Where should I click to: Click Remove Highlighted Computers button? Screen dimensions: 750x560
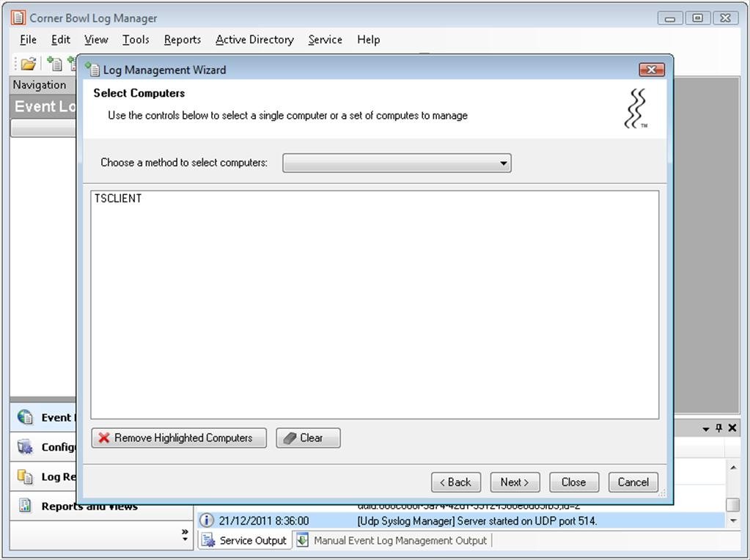tap(179, 438)
